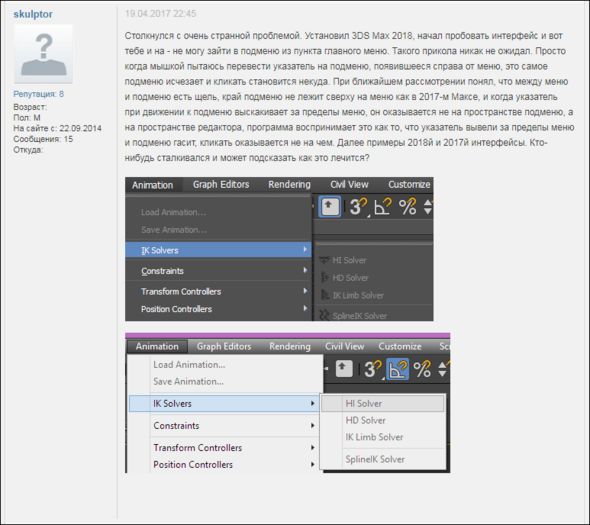Click the IK Limb Solver icon in dark submenu
This screenshot has width=590, height=525.
[325, 295]
